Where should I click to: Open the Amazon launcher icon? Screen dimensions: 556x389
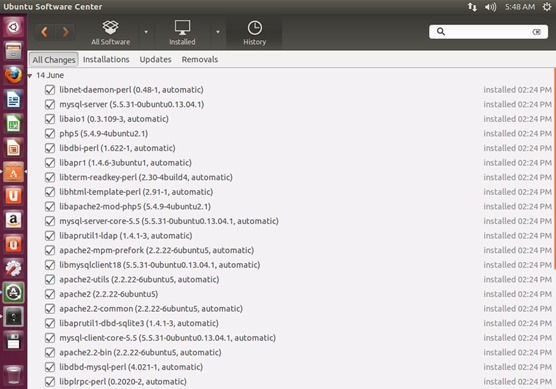(13, 220)
